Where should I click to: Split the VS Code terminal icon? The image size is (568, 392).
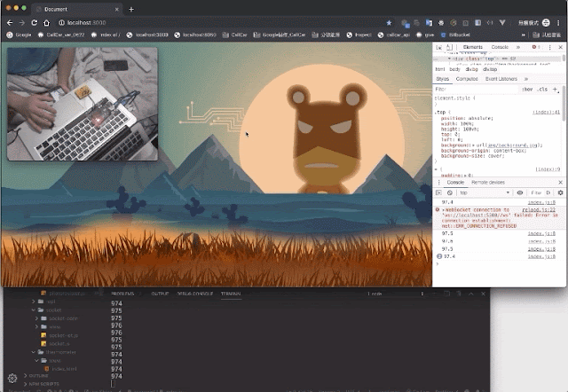[447, 294]
